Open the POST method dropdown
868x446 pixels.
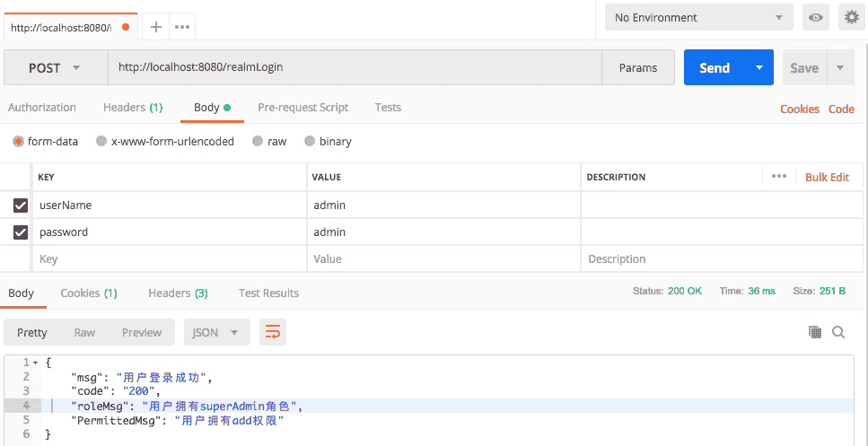55,68
